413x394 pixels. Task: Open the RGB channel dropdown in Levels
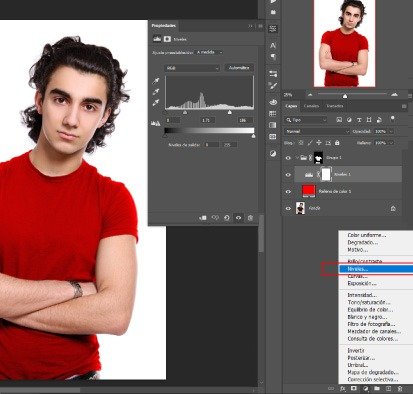tap(192, 68)
